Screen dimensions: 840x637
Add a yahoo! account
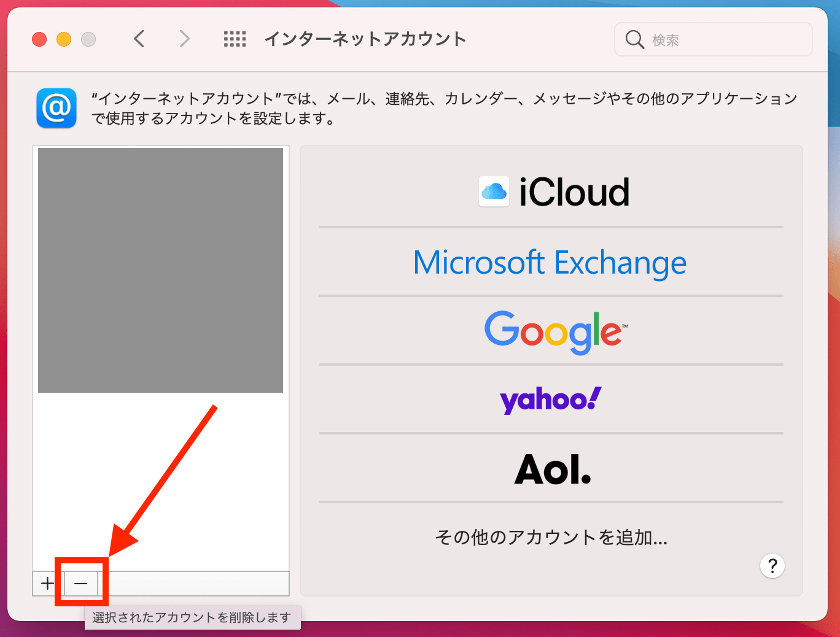(x=551, y=400)
